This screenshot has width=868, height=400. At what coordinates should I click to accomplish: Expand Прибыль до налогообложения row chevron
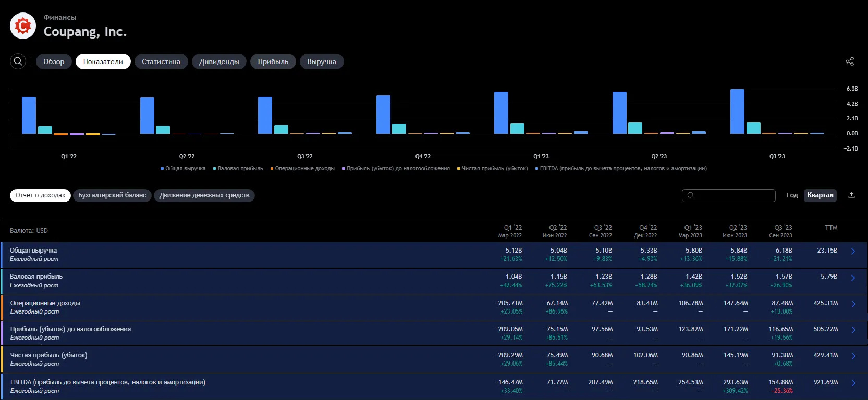pos(853,330)
